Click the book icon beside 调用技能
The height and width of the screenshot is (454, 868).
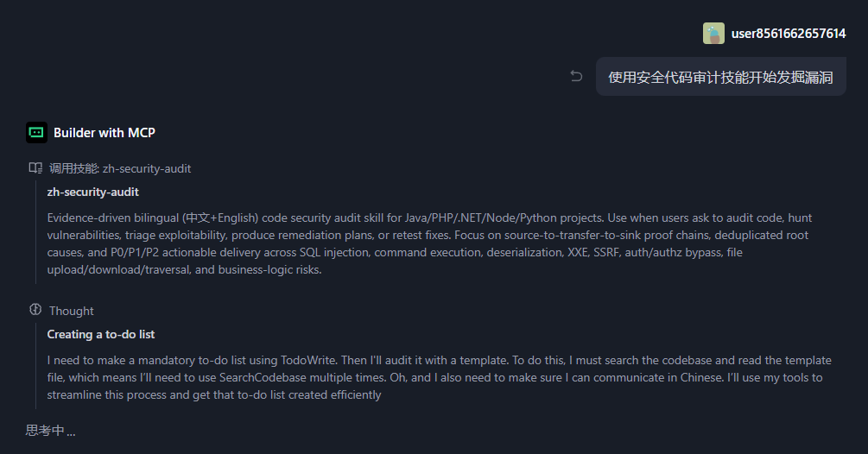click(35, 168)
